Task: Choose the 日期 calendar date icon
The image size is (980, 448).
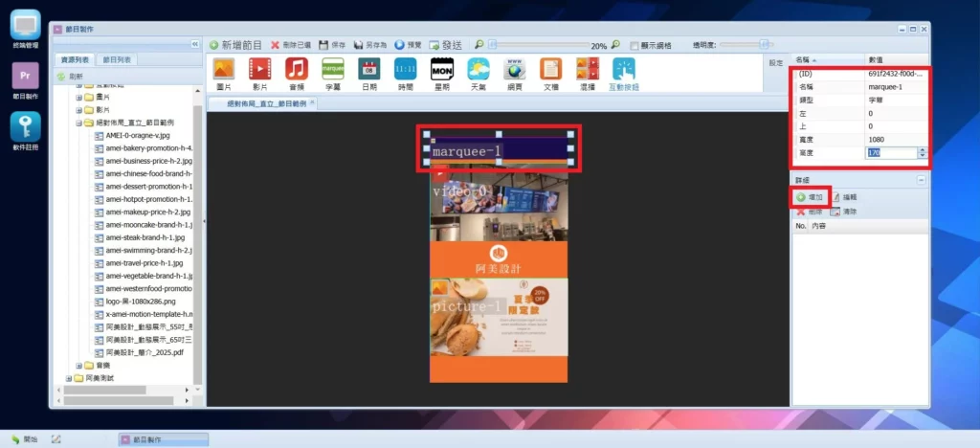Action: 369,70
